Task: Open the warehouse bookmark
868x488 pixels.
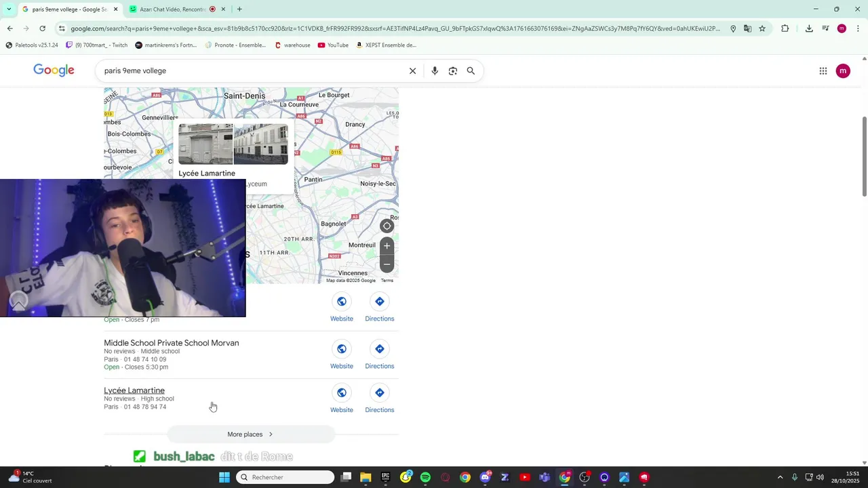Action: coord(292,45)
